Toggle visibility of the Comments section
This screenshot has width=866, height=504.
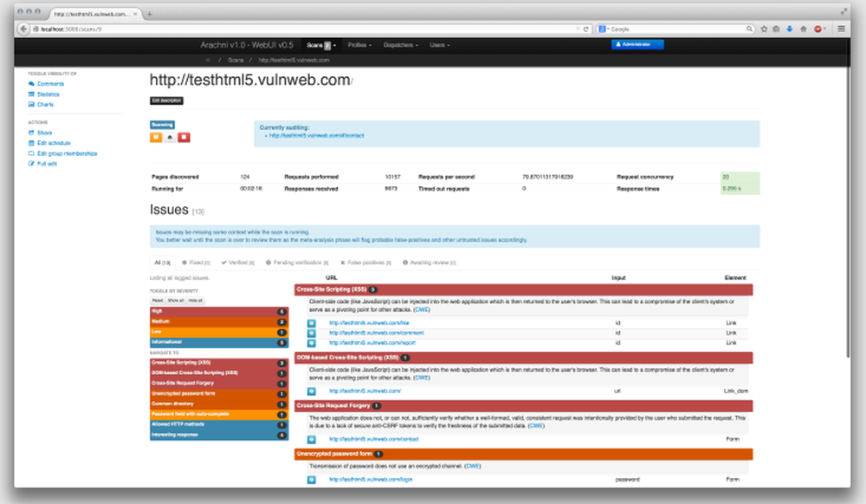point(50,84)
